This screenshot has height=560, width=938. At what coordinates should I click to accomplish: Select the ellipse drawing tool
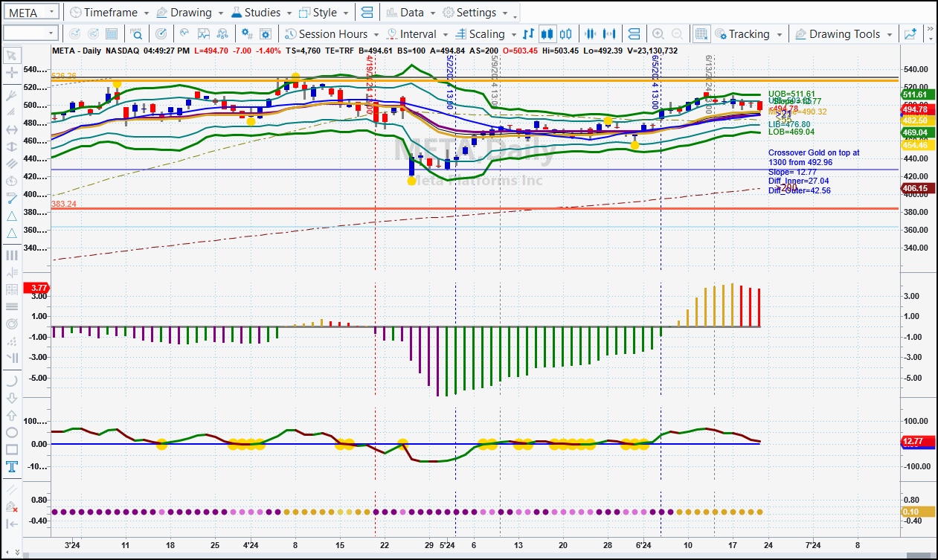tap(12, 432)
